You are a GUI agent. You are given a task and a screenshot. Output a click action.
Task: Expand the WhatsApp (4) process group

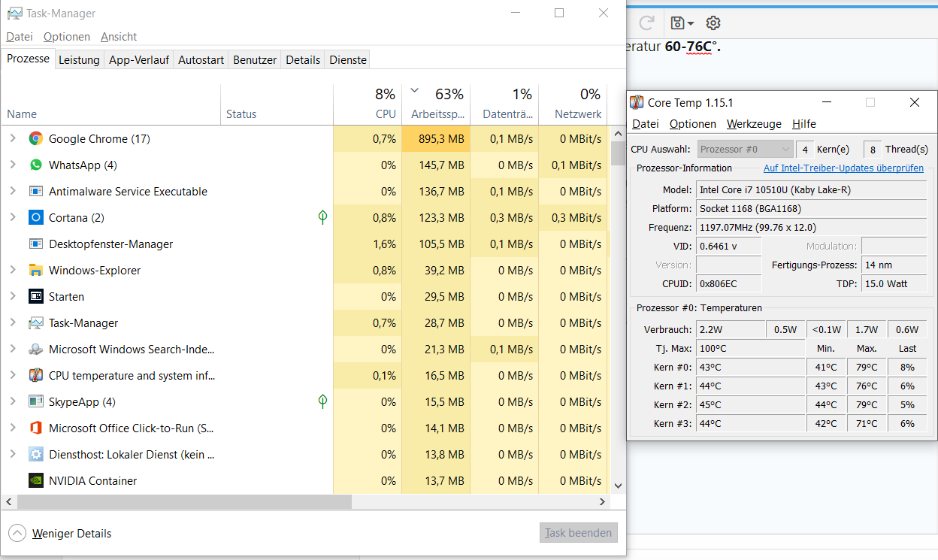12,165
